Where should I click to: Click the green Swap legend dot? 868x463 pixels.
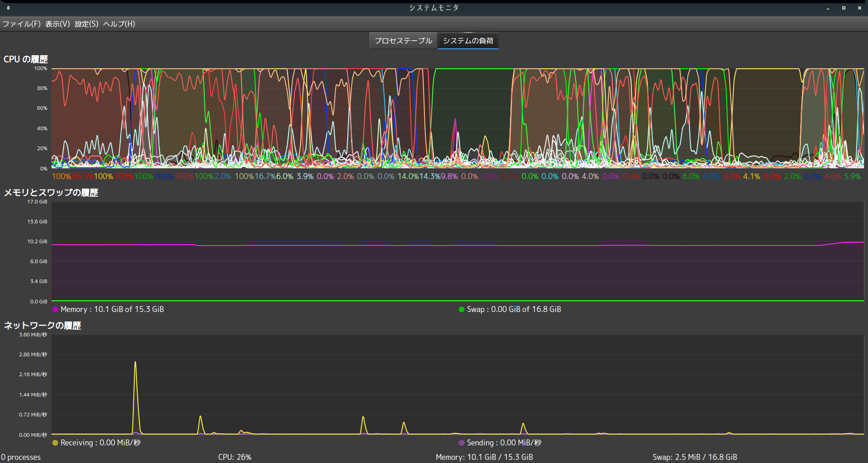pos(461,310)
